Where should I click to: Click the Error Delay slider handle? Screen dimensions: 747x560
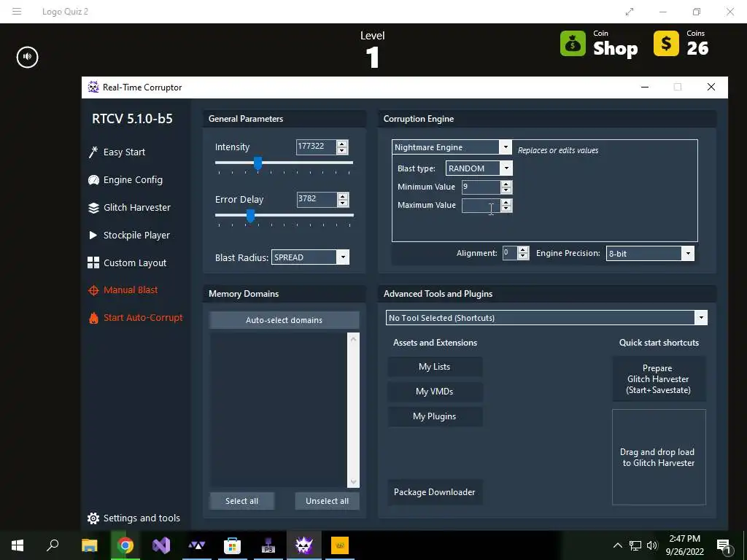point(250,216)
